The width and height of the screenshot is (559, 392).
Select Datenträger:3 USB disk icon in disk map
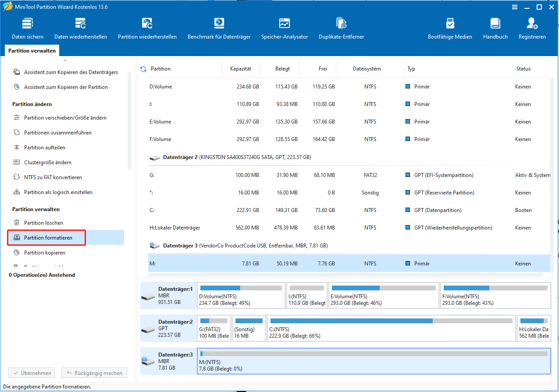pos(148,362)
